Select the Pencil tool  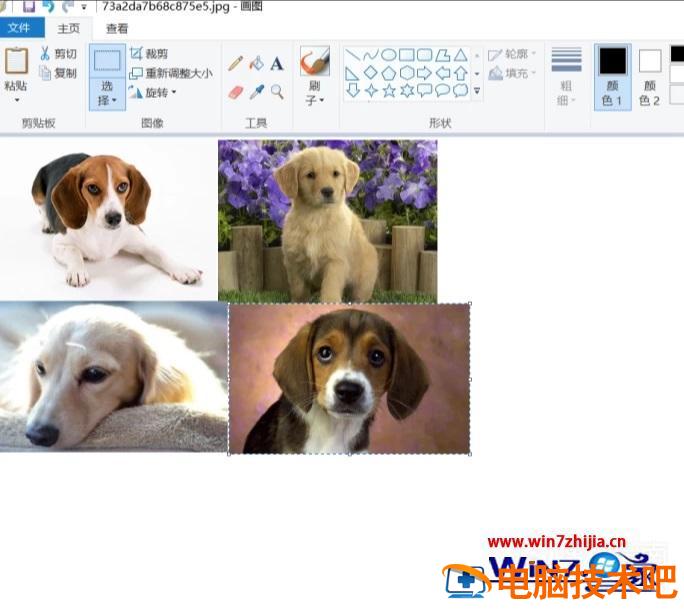tap(236, 63)
